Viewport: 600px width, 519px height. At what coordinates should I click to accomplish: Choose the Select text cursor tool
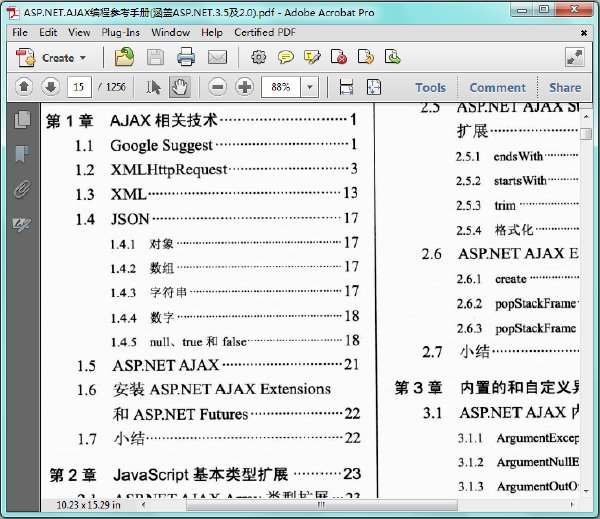point(153,87)
